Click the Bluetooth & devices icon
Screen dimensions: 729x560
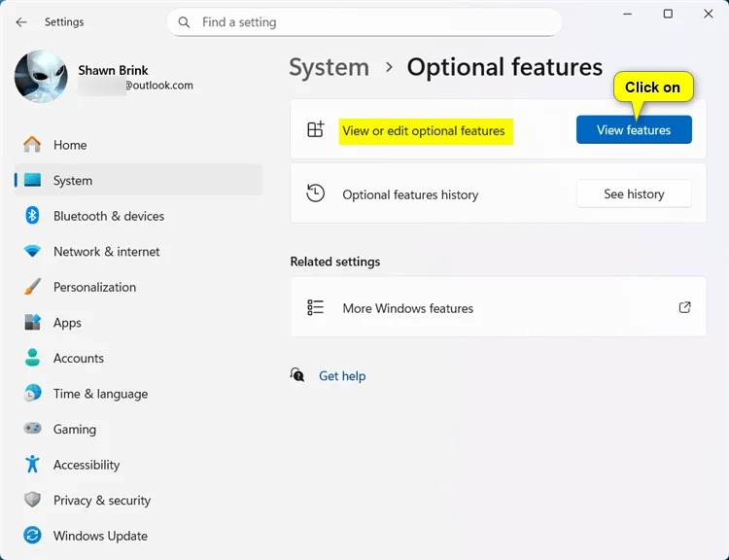[32, 216]
